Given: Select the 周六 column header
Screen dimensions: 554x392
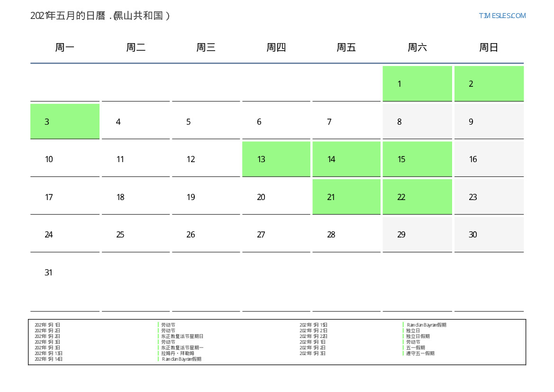Looking at the screenshot, I should coord(417,47).
